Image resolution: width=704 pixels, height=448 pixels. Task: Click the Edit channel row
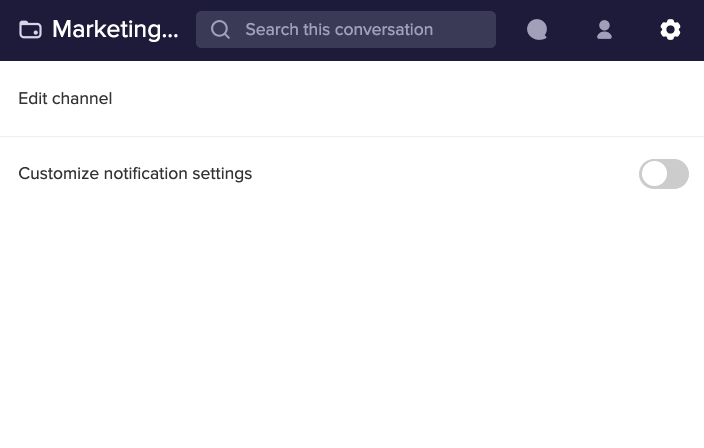352,98
